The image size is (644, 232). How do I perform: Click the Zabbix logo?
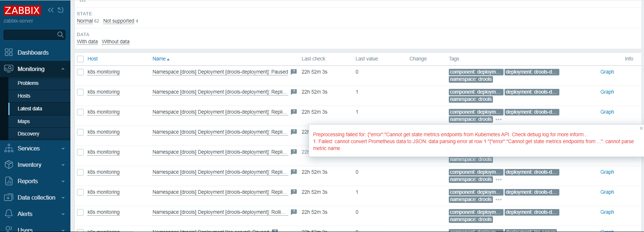[22, 11]
